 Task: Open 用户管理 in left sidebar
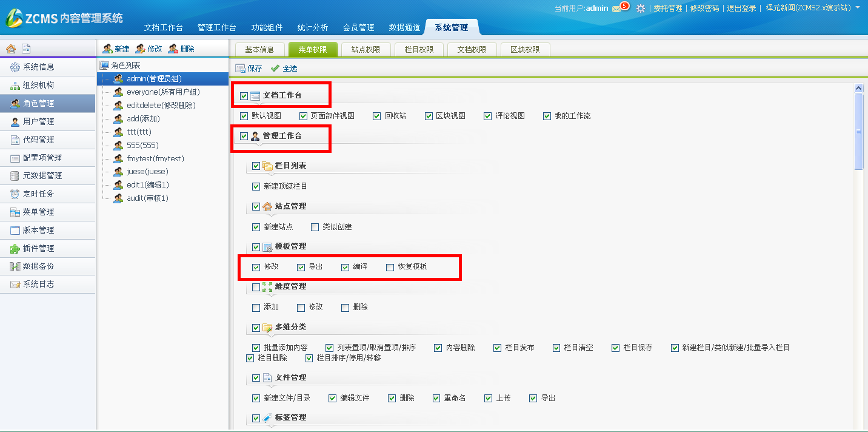[x=39, y=121]
